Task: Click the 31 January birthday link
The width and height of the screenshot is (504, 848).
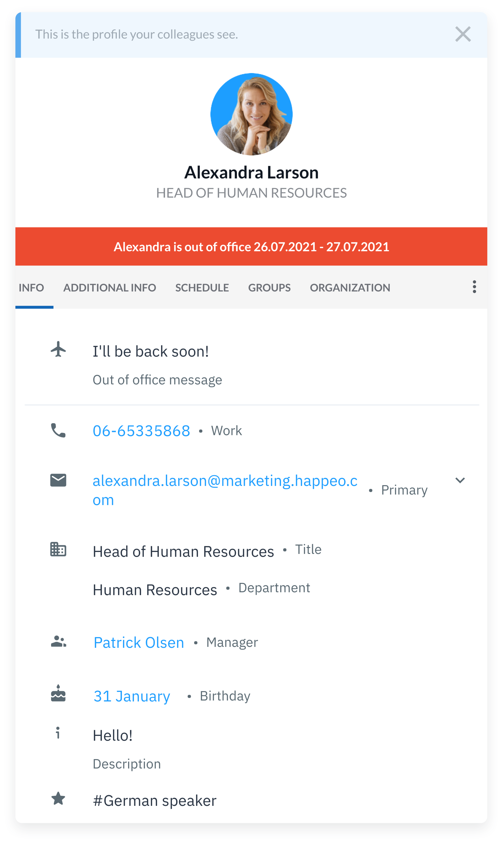Action: coord(132,696)
